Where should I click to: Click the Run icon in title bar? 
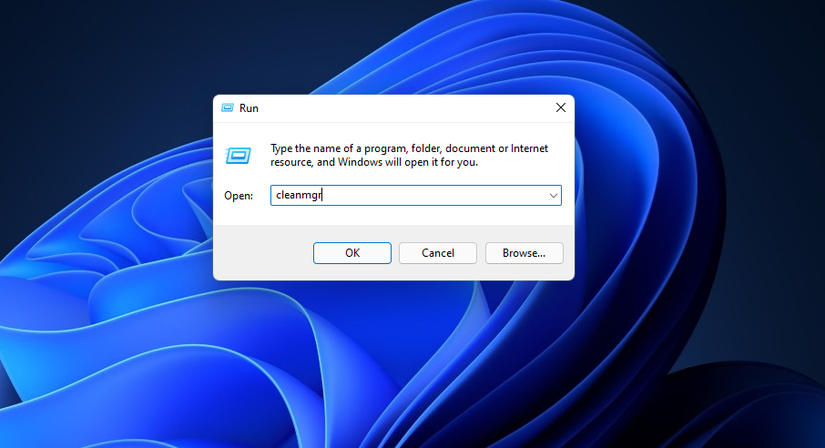pos(227,108)
